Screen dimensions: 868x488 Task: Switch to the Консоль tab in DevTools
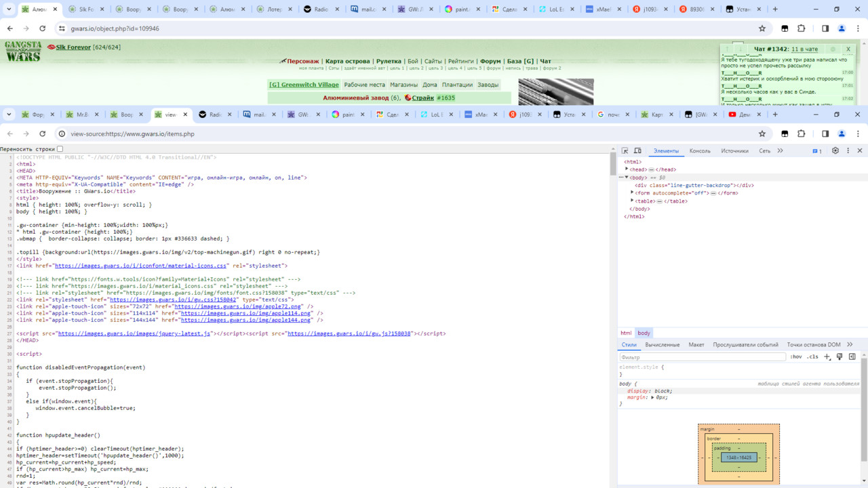click(x=700, y=150)
